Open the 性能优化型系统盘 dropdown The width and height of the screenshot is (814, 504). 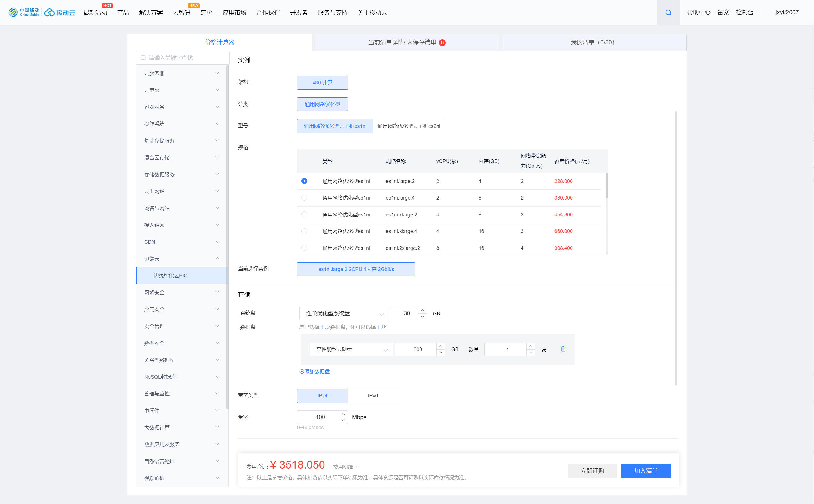pos(344,313)
